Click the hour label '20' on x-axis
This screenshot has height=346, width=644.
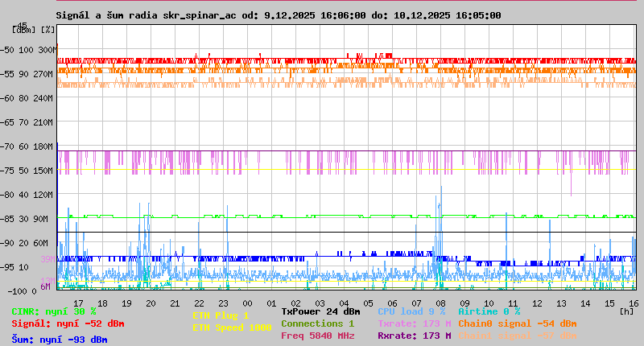(x=151, y=303)
